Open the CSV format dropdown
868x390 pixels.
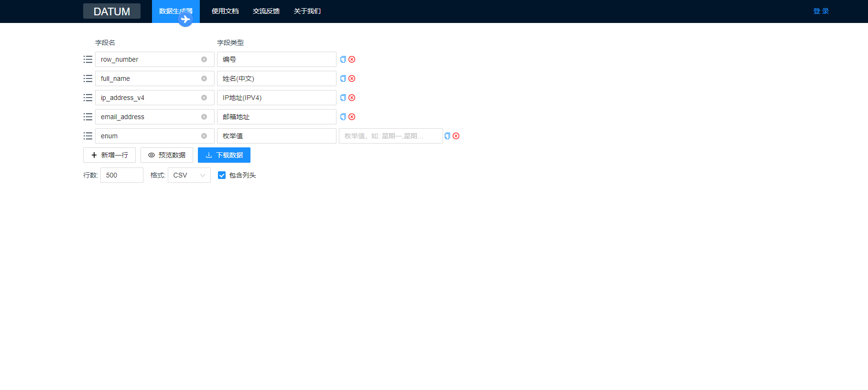pos(189,175)
